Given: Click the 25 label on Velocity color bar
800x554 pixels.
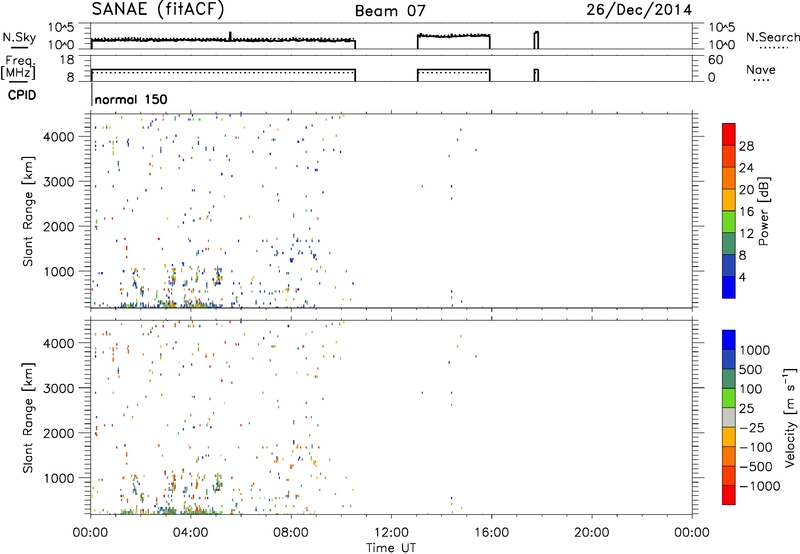Looking at the screenshot, I should pyautogui.click(x=746, y=408).
